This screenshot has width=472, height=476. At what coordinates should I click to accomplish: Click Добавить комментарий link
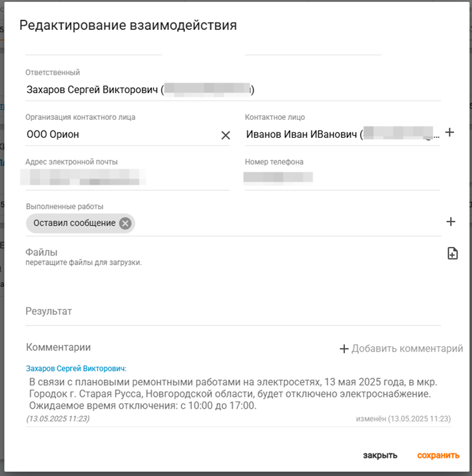click(x=407, y=348)
